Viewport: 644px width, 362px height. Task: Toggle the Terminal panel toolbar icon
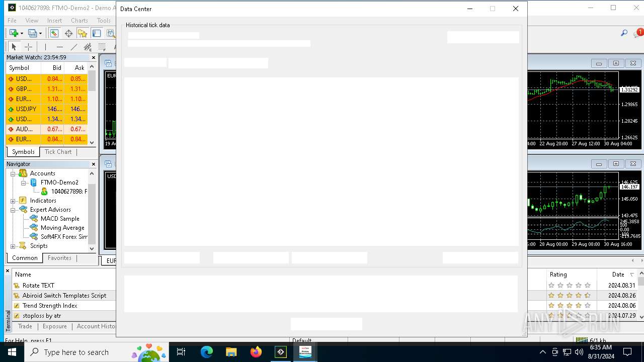97,33
